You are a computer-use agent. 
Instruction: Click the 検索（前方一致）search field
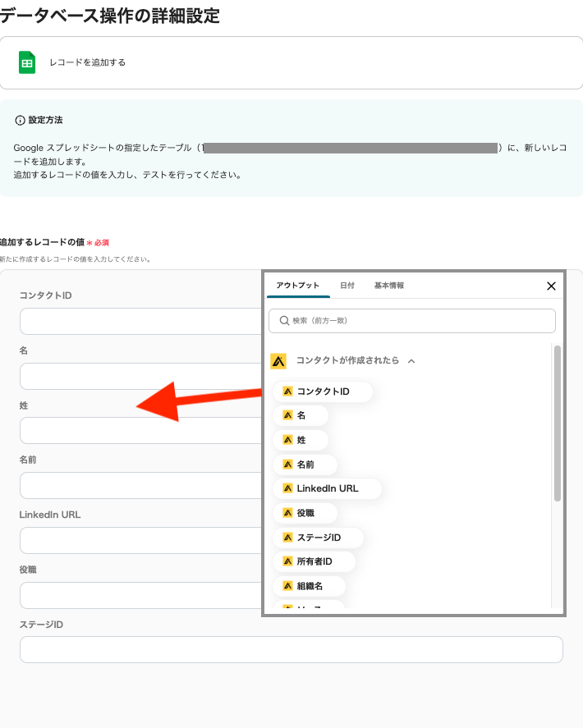pos(412,321)
